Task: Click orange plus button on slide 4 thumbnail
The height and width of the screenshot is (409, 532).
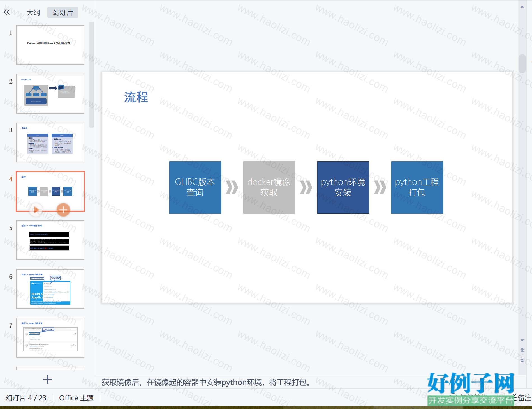Action: tap(63, 210)
